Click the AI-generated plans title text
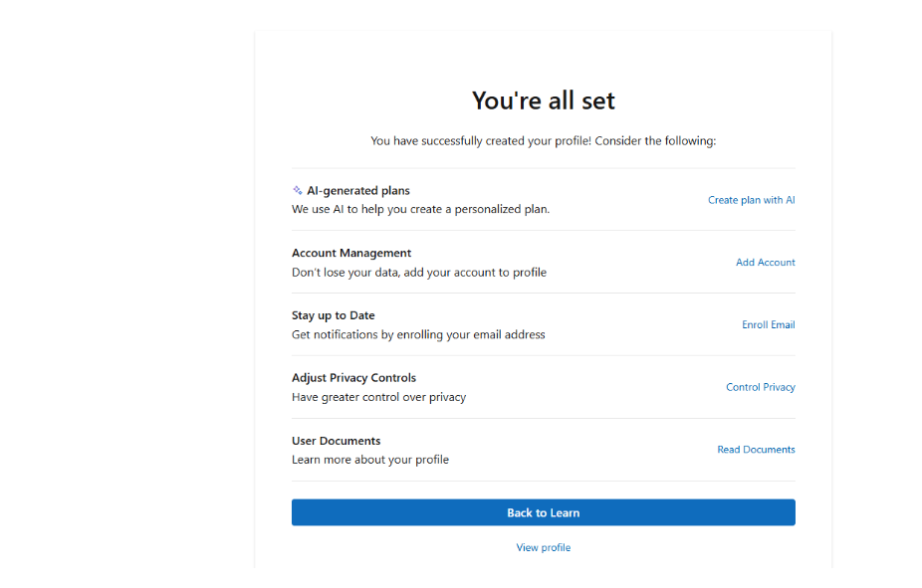Screen dimensions: 922x588 pyautogui.click(x=358, y=190)
